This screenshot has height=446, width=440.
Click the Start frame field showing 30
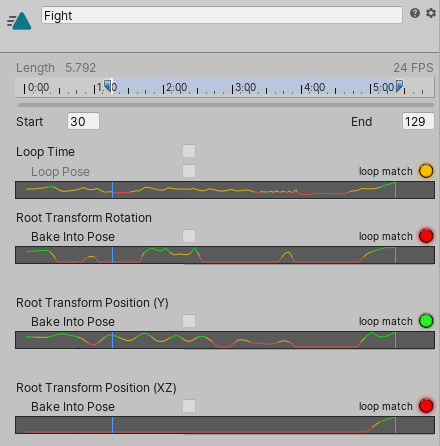[x=83, y=121]
